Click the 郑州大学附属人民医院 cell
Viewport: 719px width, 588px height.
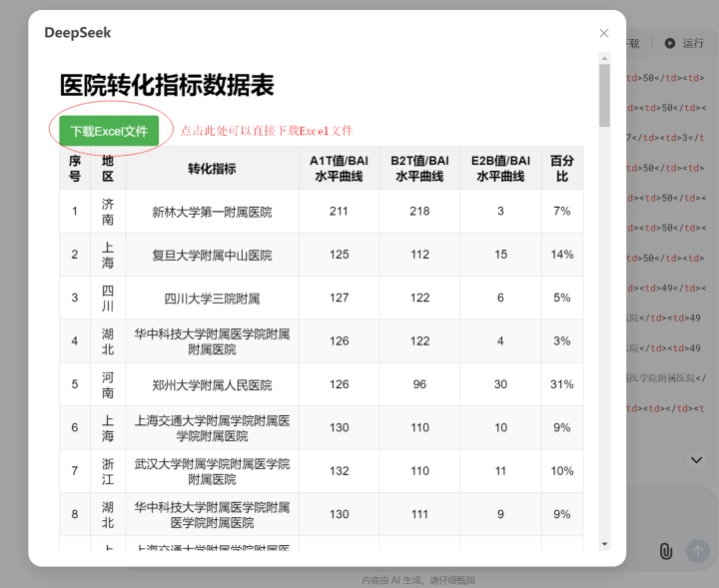point(212,384)
